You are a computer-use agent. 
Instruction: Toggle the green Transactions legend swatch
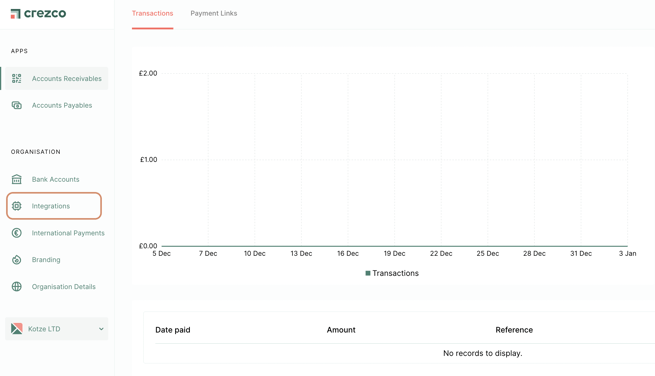click(x=368, y=273)
